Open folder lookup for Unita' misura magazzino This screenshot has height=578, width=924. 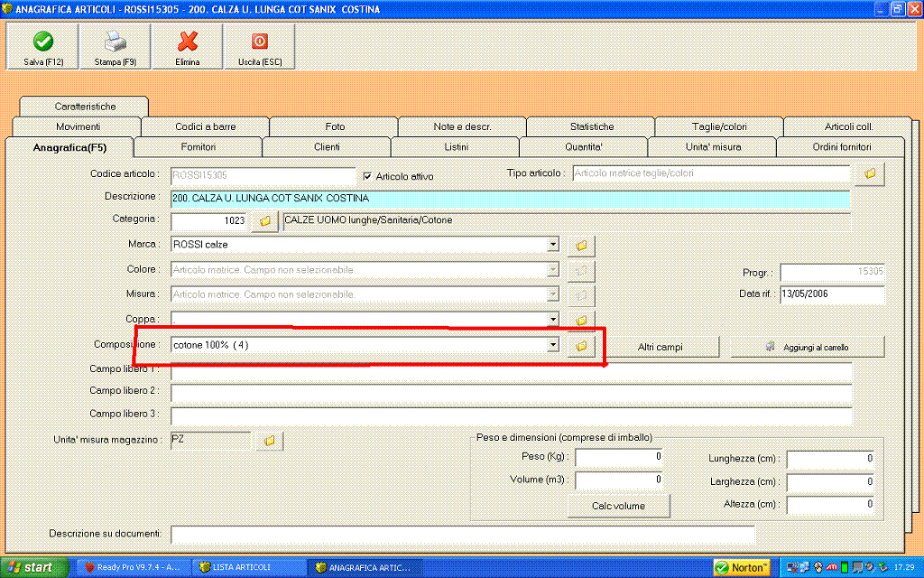coord(269,441)
